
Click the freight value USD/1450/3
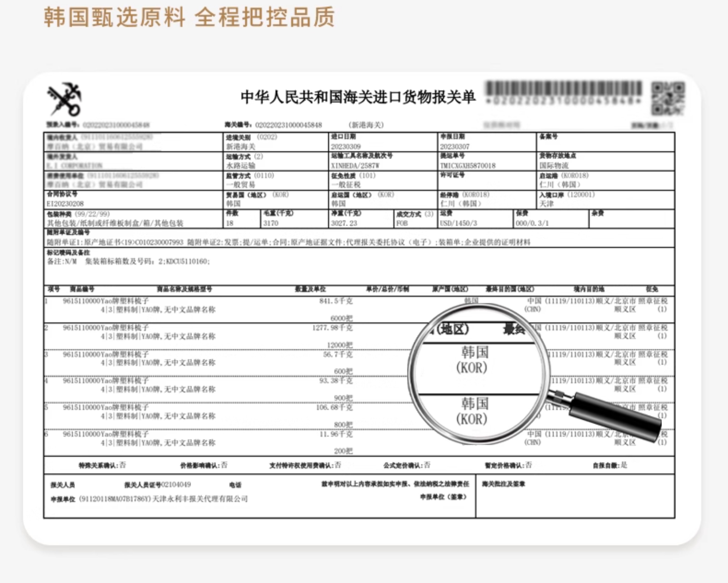click(x=458, y=223)
